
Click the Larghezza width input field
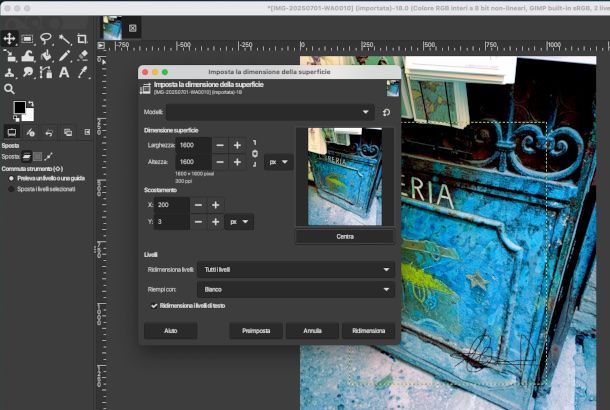coord(193,145)
